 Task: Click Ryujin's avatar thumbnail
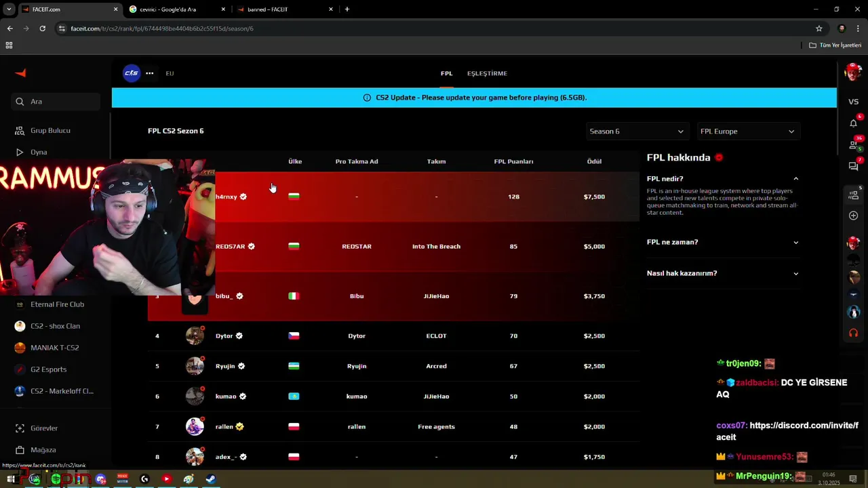195,366
